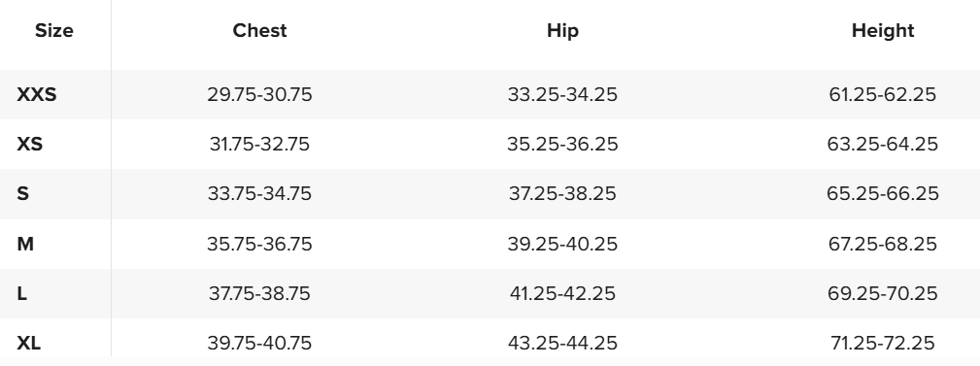Click the Height column header
Viewport: 980px width, 366px height.
click(883, 31)
